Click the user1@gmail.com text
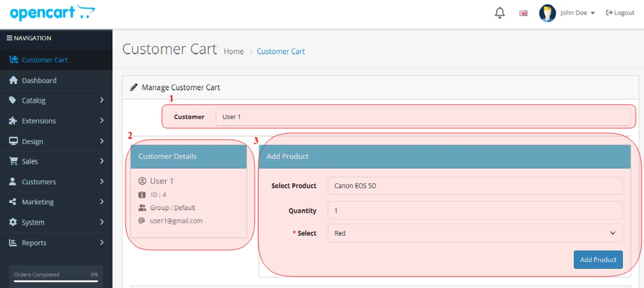 coord(176,221)
